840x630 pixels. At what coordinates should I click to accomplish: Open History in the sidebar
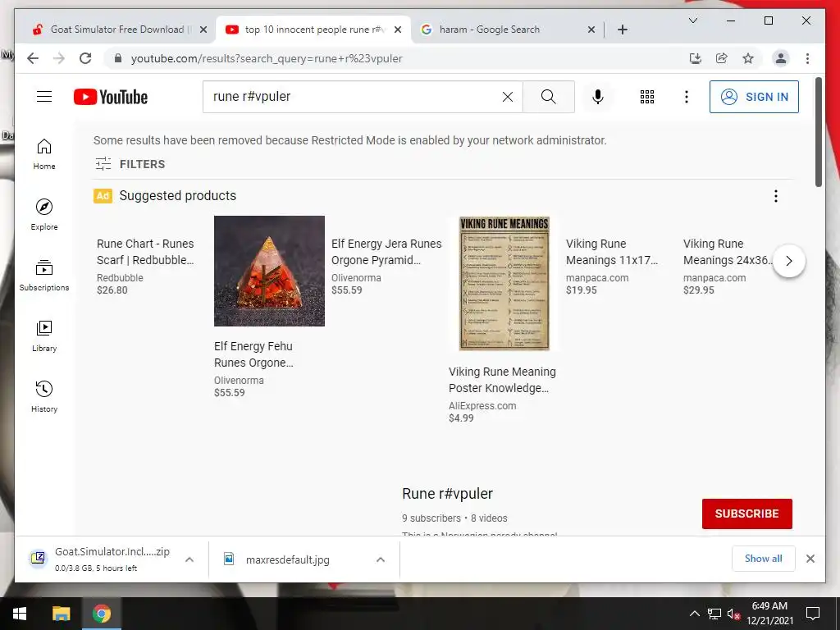coord(44,396)
